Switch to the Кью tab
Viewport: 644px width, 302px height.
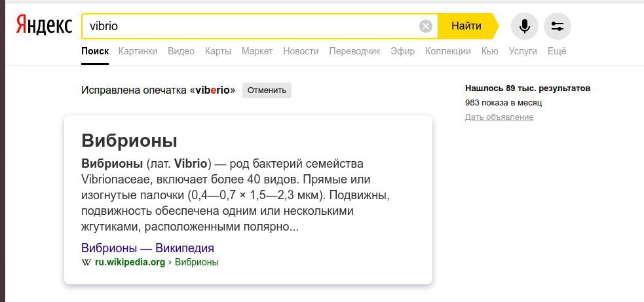click(x=489, y=51)
